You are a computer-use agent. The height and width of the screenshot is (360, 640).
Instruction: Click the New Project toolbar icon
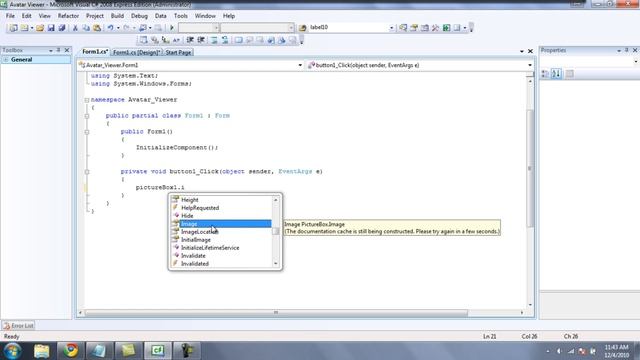coord(13,28)
